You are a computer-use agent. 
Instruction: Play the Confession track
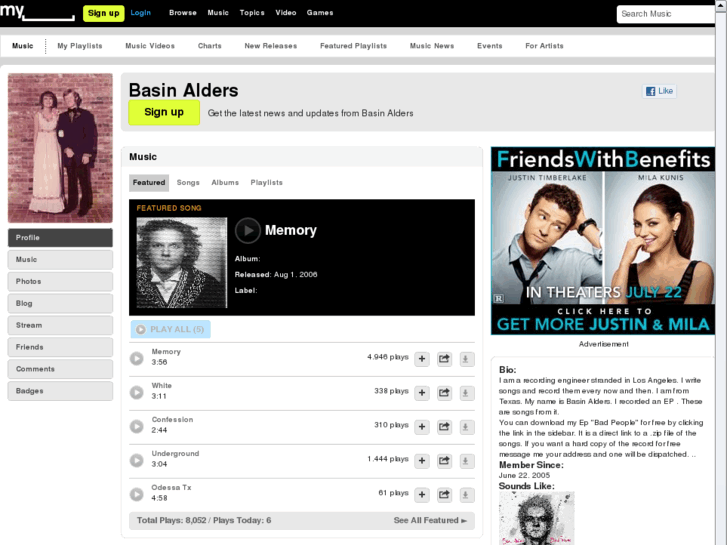[137, 426]
